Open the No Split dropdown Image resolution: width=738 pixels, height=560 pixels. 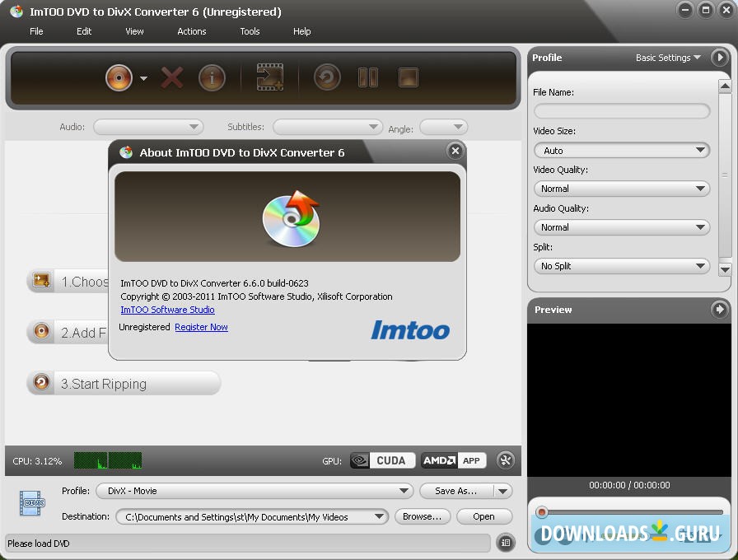[622, 266]
